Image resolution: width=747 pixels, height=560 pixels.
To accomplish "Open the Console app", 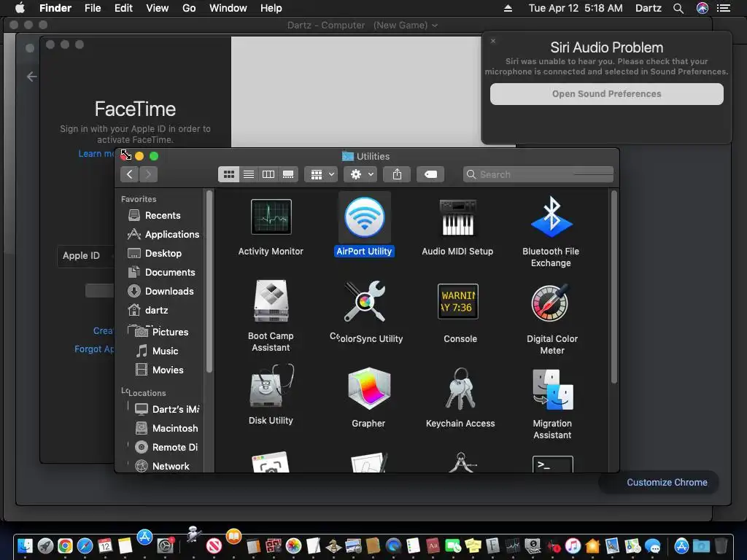I will [x=458, y=301].
